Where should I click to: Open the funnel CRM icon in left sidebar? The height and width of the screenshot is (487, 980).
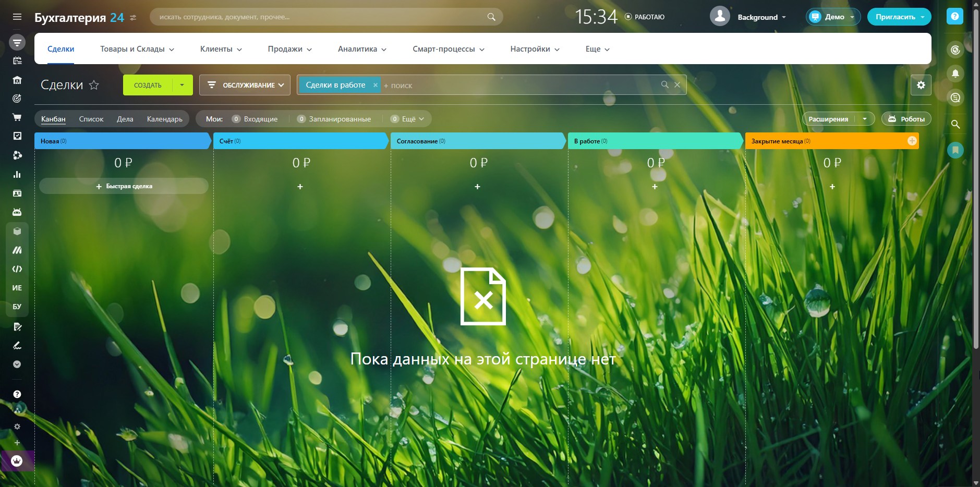click(17, 42)
